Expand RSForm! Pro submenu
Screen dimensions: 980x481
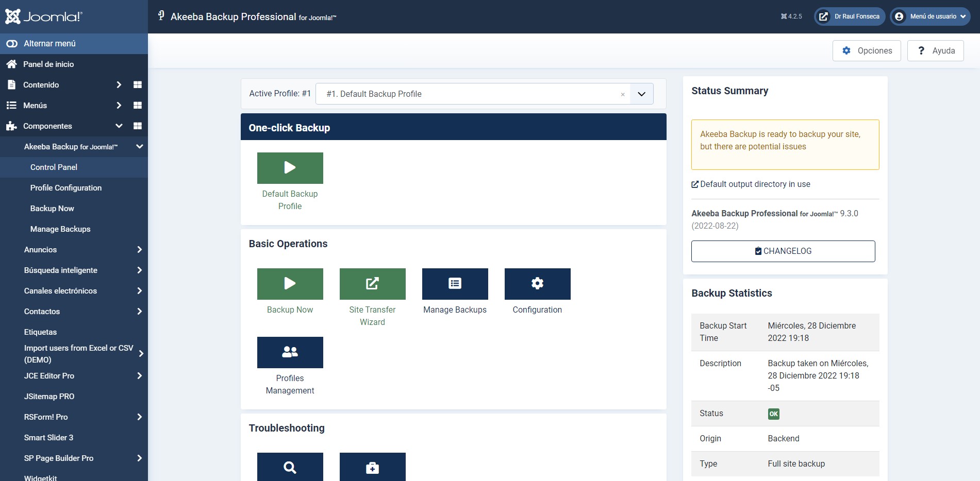point(139,417)
